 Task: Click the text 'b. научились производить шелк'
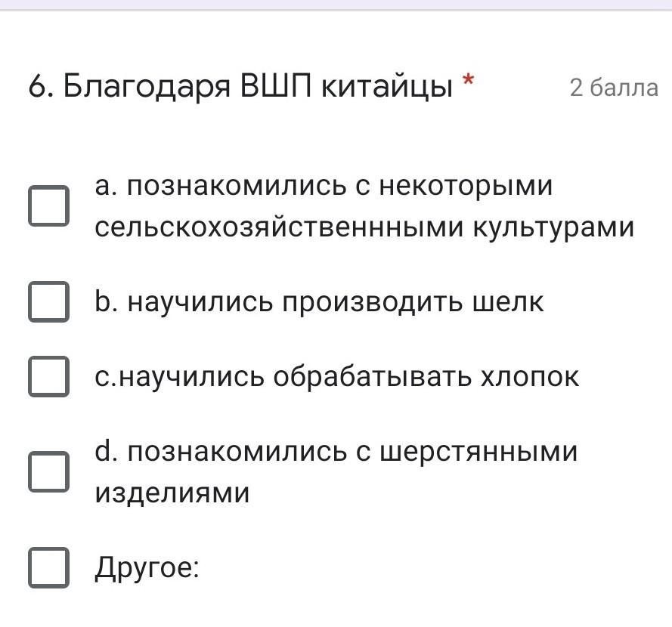coord(319,302)
